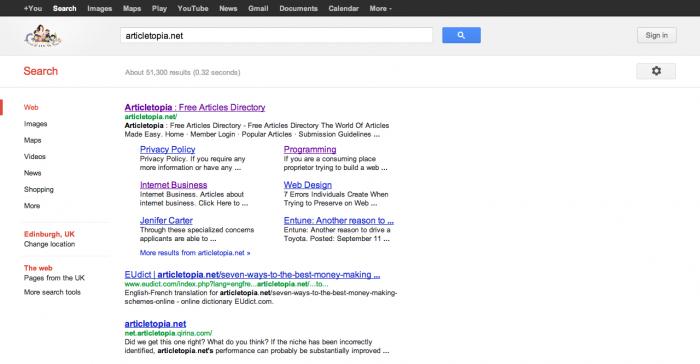
Task: Open Entune: Another reason to... sitelink
Action: [x=338, y=220]
